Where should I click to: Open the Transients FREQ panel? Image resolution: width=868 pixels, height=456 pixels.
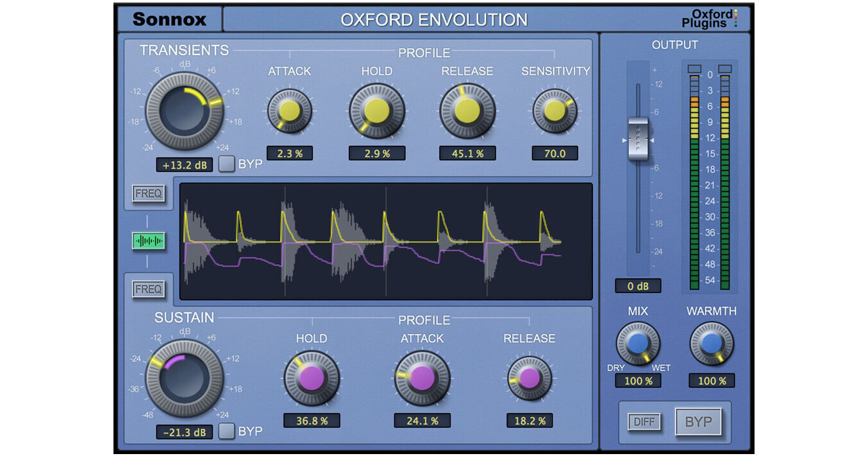(x=149, y=192)
